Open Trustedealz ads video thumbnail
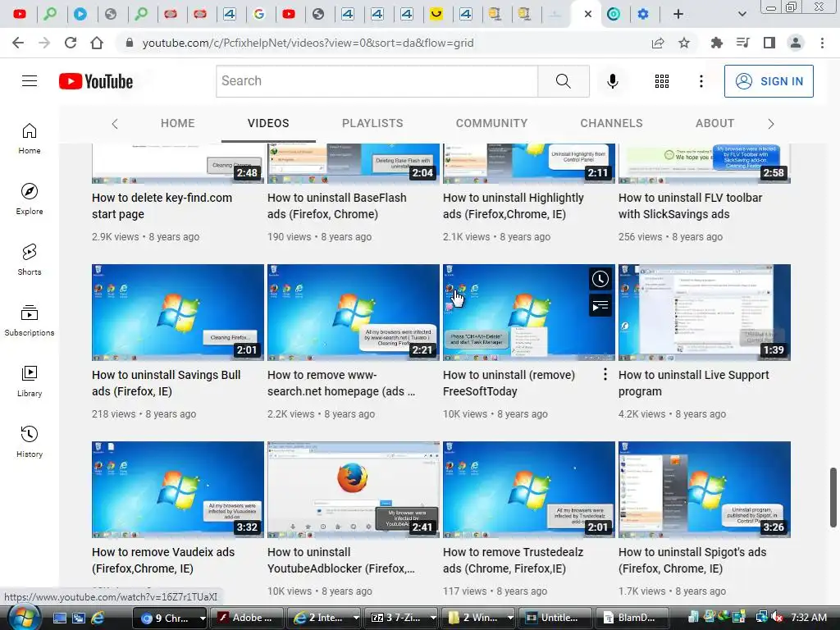Viewport: 840px width, 630px height. coord(529,490)
